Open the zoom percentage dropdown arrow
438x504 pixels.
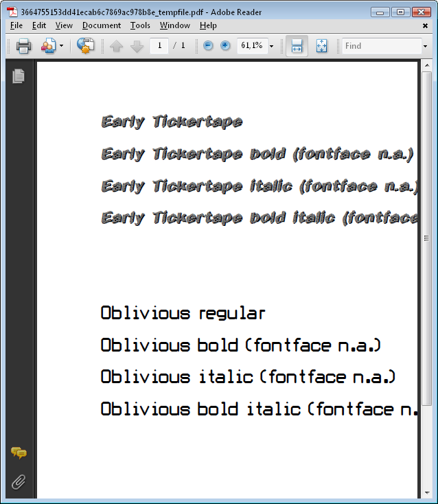tap(272, 46)
